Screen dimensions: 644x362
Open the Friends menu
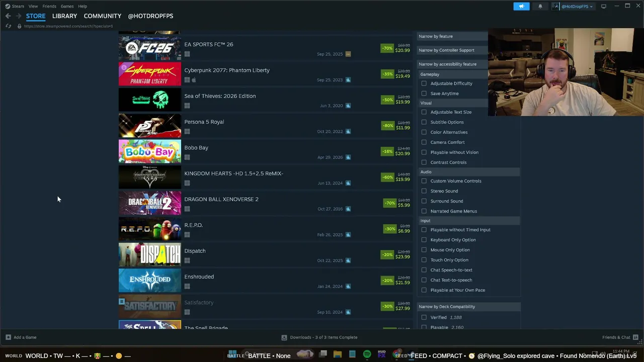tap(49, 6)
